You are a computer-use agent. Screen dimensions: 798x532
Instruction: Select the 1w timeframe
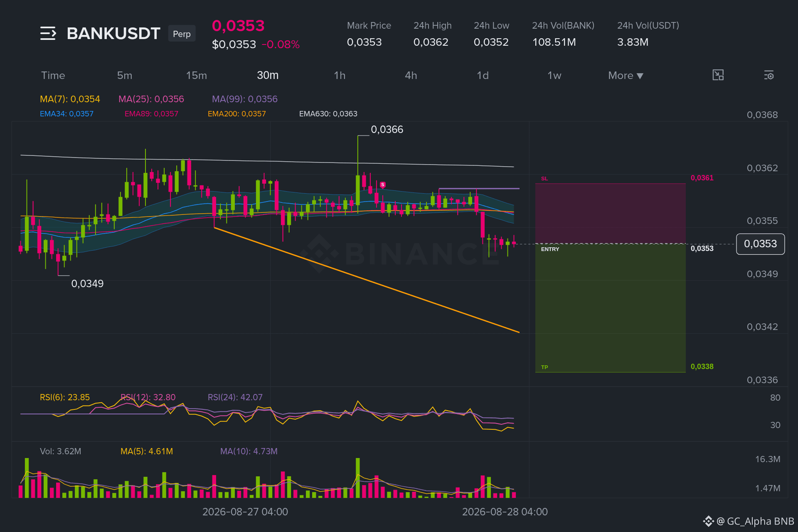pos(554,76)
